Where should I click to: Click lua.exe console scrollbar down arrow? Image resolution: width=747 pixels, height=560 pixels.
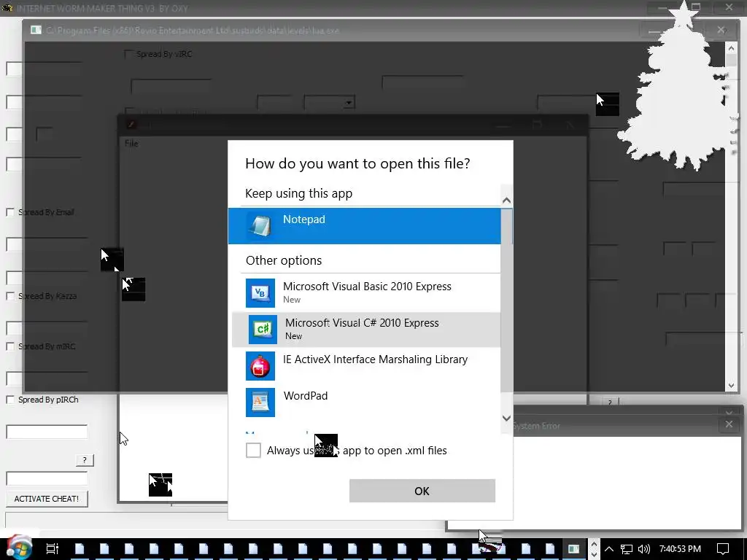(x=731, y=386)
